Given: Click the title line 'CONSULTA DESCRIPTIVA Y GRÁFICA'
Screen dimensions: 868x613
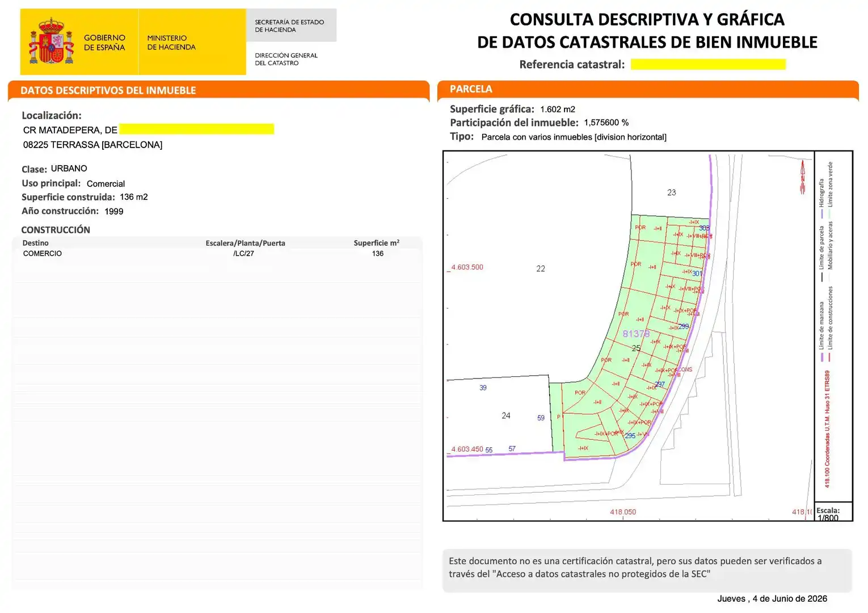Looking at the screenshot, I should click(647, 20).
